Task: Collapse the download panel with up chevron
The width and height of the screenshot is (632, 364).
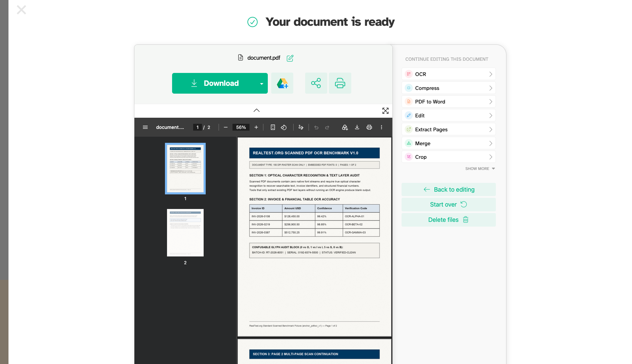Action: click(x=257, y=110)
